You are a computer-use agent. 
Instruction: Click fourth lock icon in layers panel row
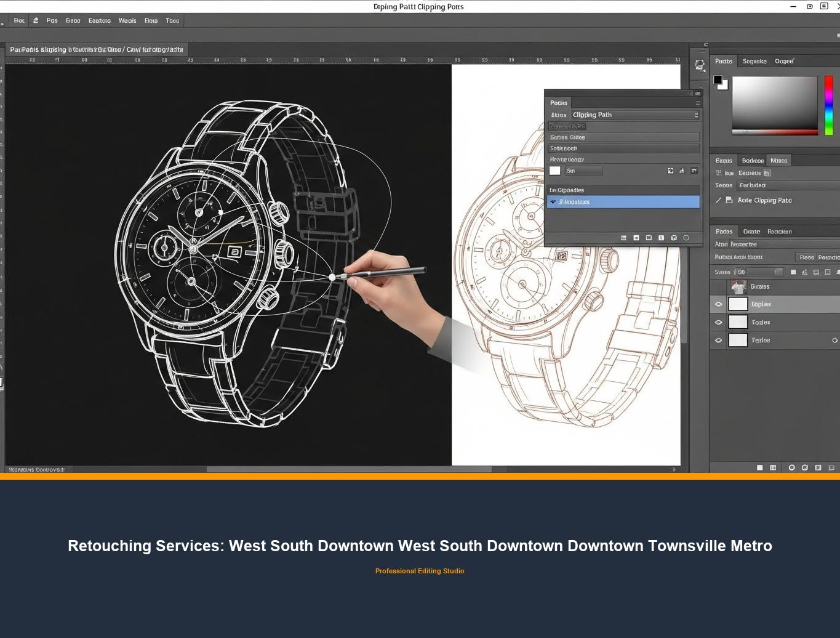click(828, 272)
